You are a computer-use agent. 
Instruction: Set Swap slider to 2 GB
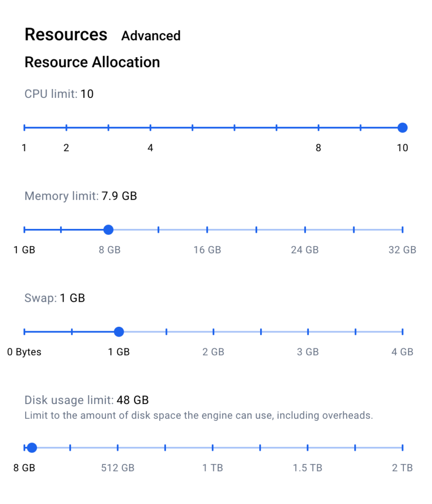(213, 332)
